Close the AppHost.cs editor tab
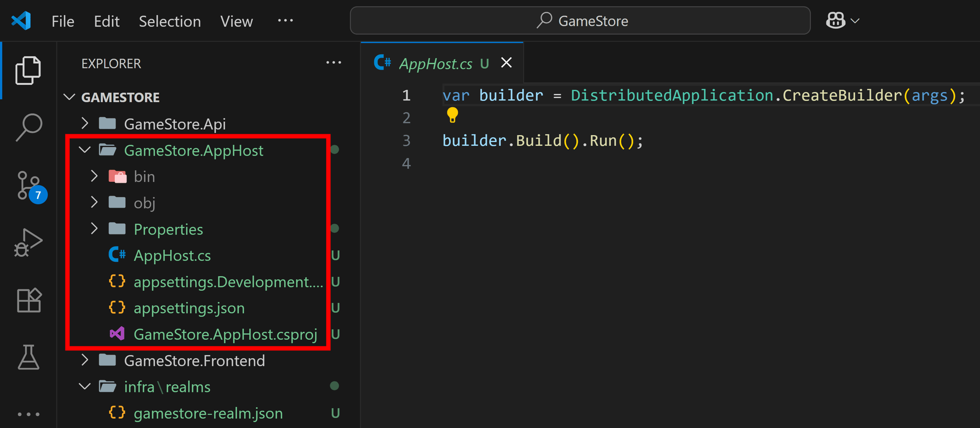This screenshot has width=980, height=428. pos(506,62)
